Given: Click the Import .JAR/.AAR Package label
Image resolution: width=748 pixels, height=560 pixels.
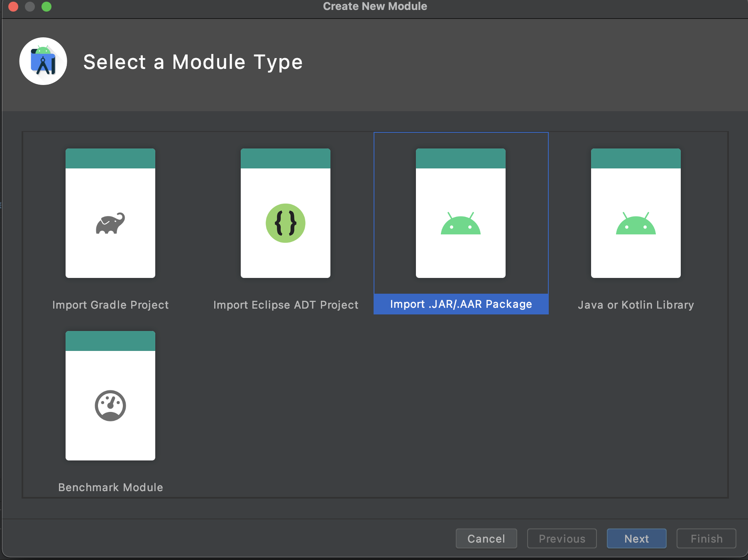Looking at the screenshot, I should click(x=461, y=304).
